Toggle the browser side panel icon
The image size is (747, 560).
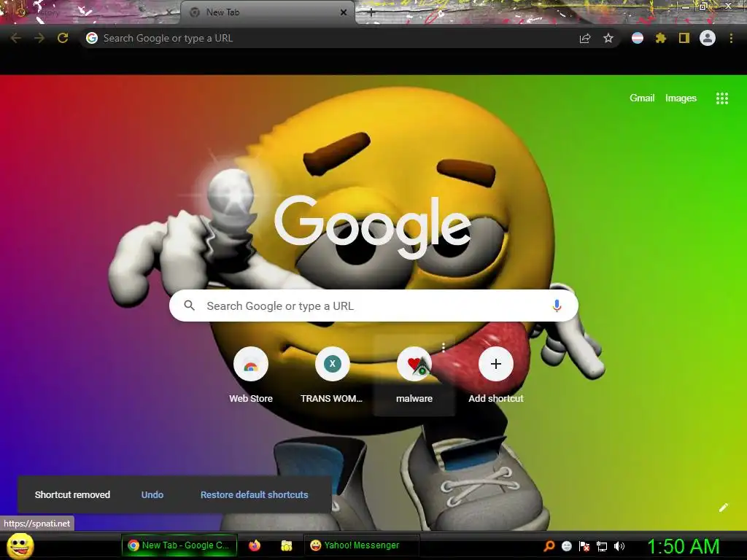point(684,38)
